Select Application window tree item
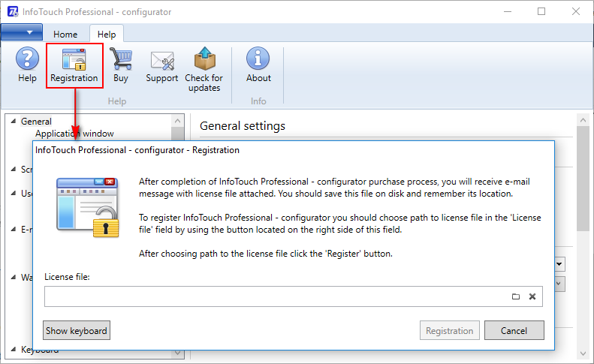 click(x=74, y=134)
